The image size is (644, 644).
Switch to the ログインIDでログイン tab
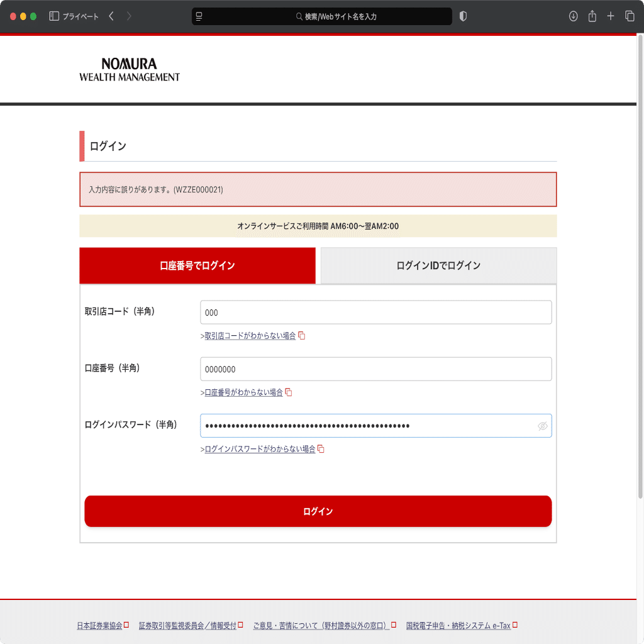tap(438, 265)
